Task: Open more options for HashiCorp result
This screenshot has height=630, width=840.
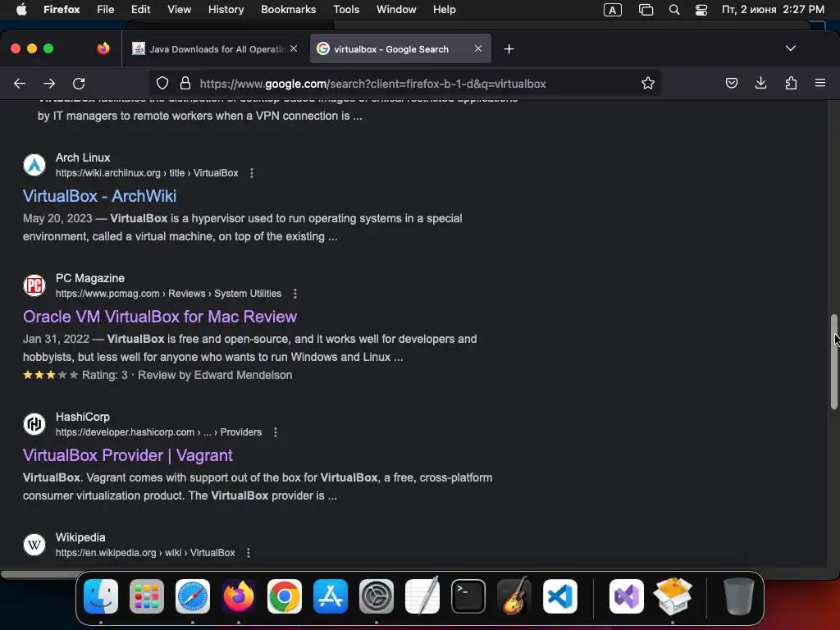Action: click(276, 432)
